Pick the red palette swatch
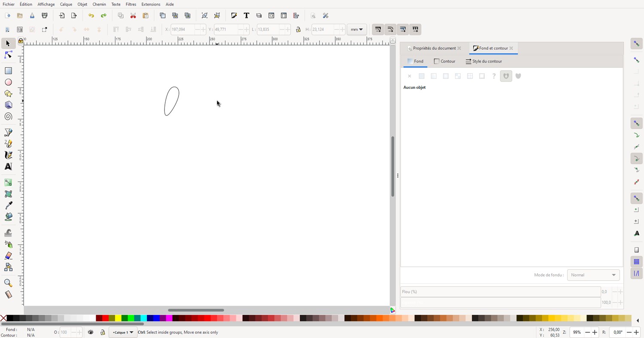The width and height of the screenshot is (644, 338). click(x=105, y=318)
